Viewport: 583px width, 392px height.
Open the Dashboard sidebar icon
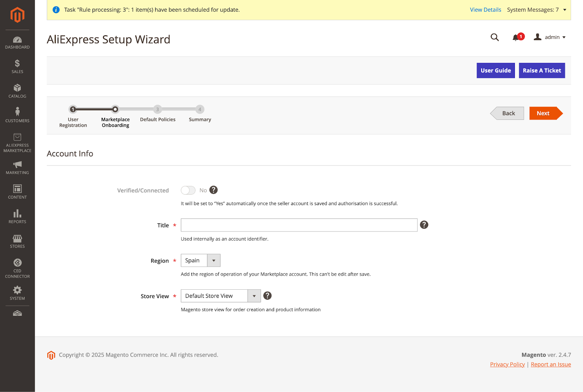click(x=17, y=43)
